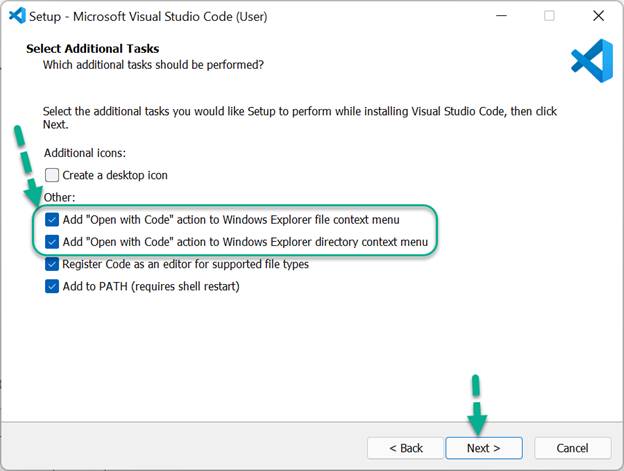Click the VS Code icon in title bar
624x471 pixels.
17,16
